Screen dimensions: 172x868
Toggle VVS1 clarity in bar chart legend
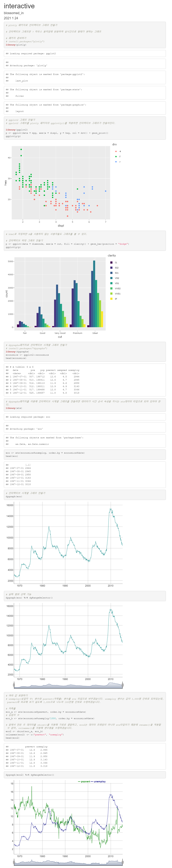(x=115, y=293)
